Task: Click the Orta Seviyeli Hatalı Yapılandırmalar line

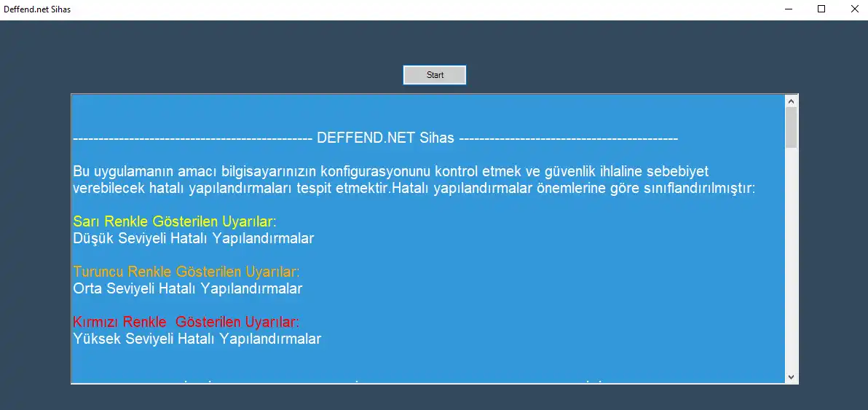Action: point(188,288)
